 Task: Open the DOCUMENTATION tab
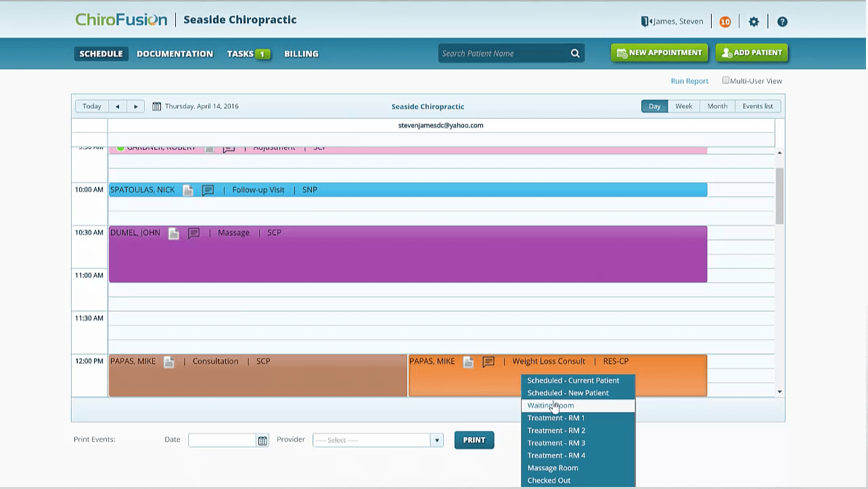coord(175,53)
